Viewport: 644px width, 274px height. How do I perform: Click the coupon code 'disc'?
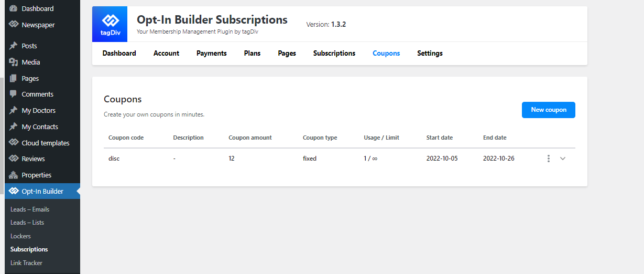pos(114,159)
